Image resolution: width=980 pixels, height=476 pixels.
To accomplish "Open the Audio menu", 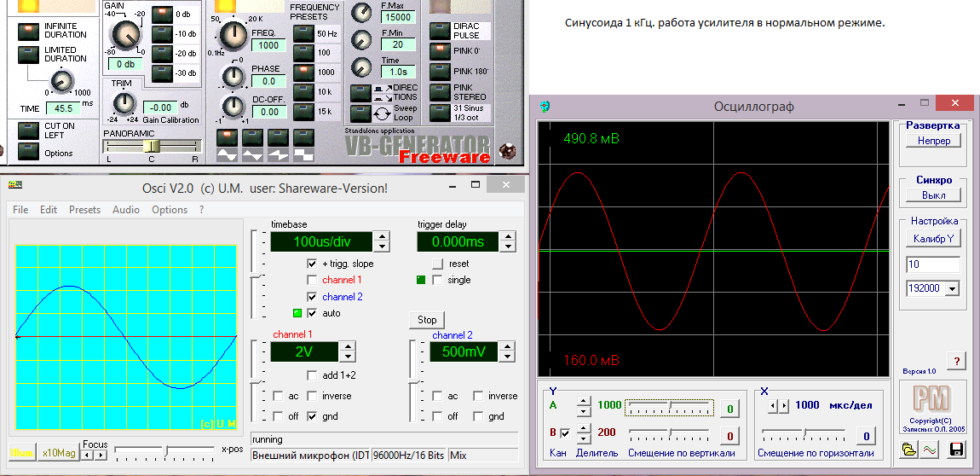I will pyautogui.click(x=126, y=210).
